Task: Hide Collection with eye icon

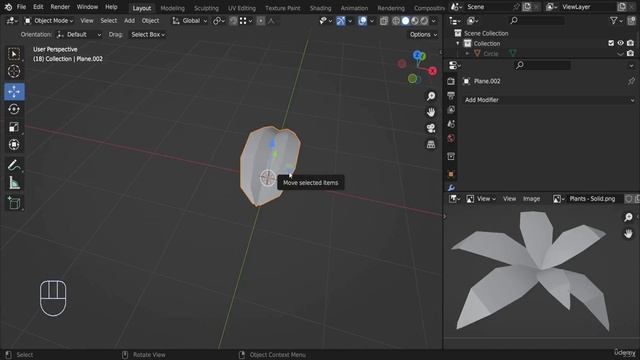Action: tap(620, 43)
